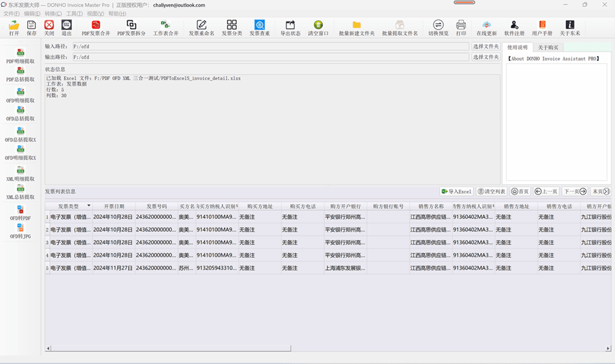The height and width of the screenshot is (364, 615).
Task: Click the 批量新建文件夹 batch folder icon
Action: (x=357, y=28)
